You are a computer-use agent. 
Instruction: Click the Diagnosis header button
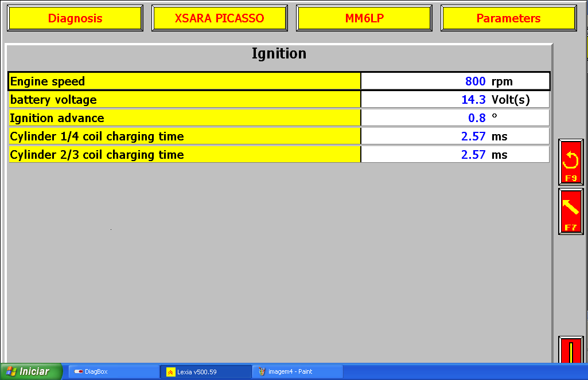pos(75,18)
